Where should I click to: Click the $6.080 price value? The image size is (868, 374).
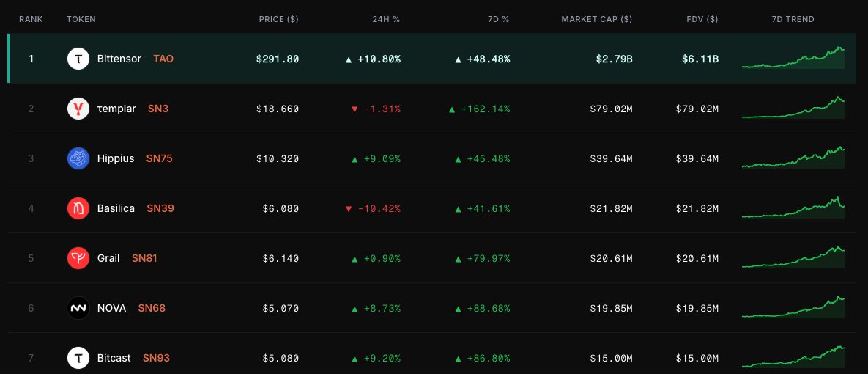[x=281, y=208]
